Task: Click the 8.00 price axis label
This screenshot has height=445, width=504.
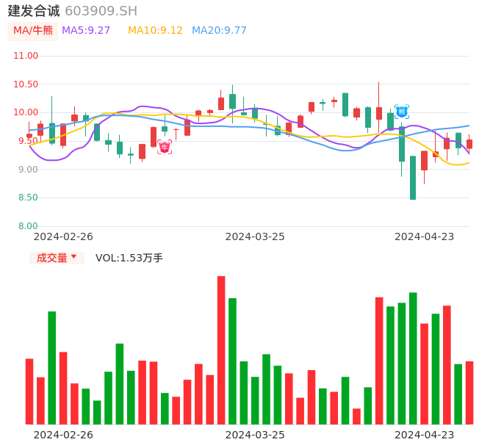Action: tap(26, 226)
